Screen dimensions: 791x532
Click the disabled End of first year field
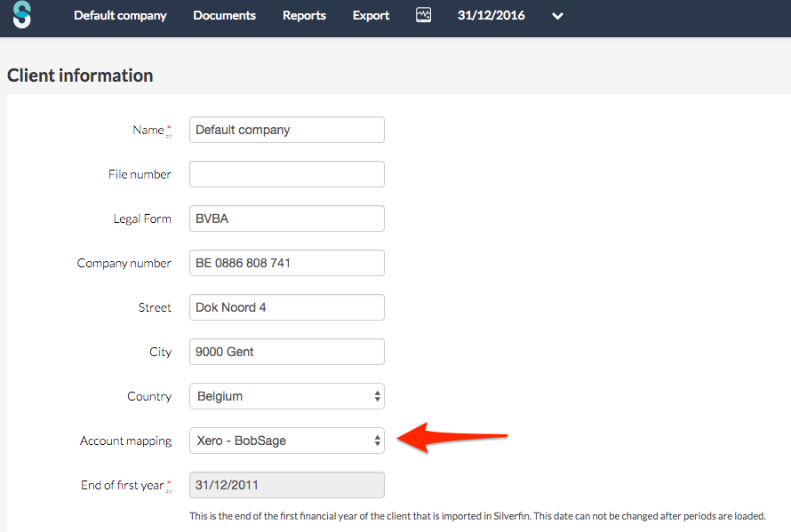click(287, 485)
